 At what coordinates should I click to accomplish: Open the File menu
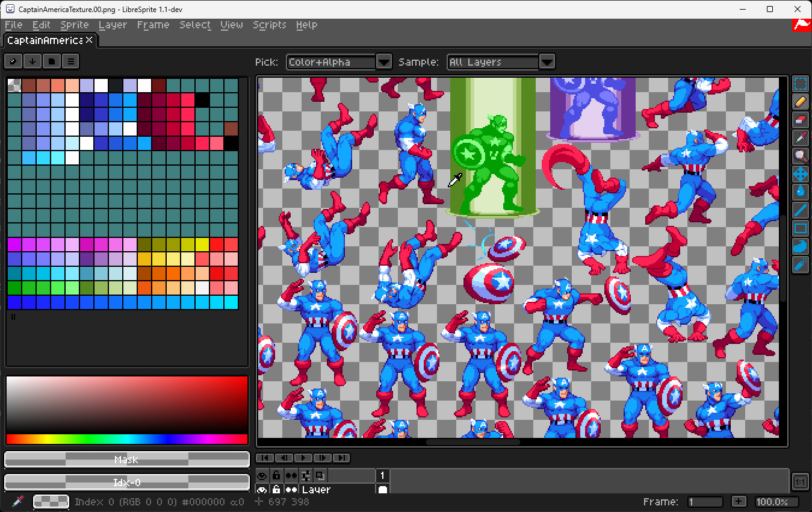13,25
